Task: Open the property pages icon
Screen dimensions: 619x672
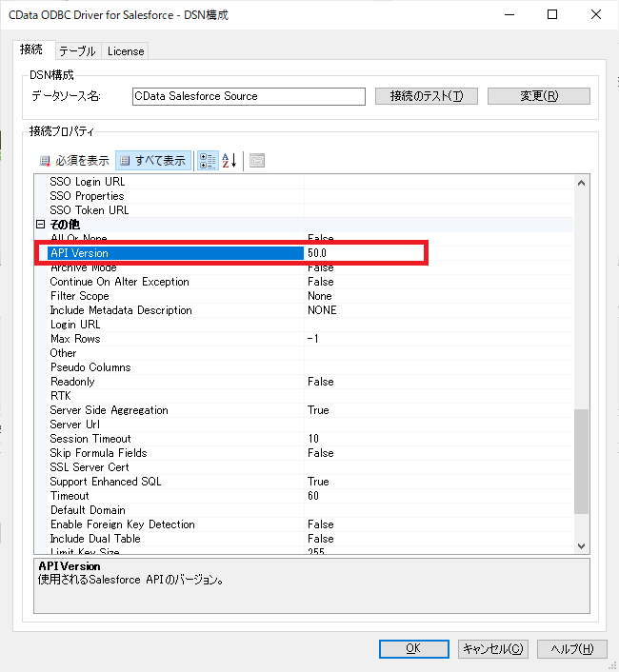Action: tap(257, 161)
